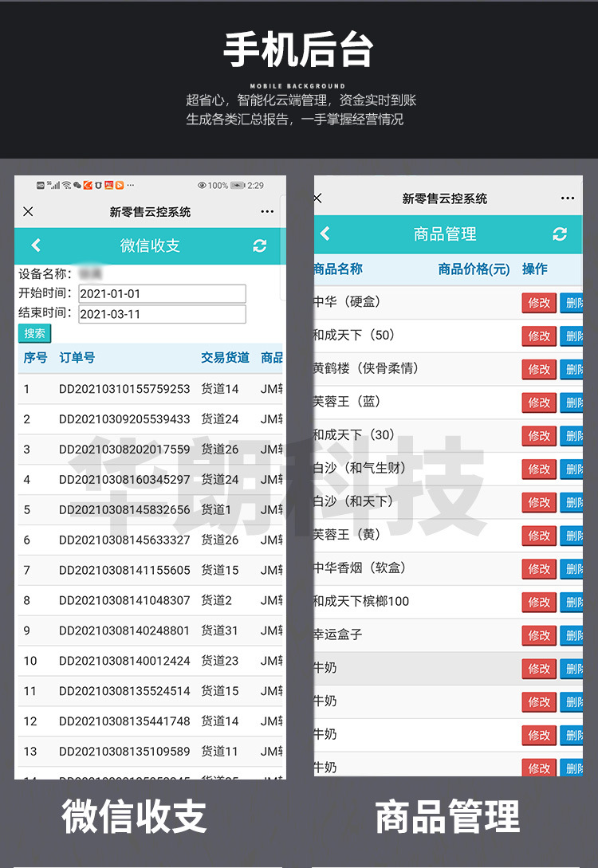Refresh the 商品管理 page
Viewport: 598px width, 868px height.
pyautogui.click(x=559, y=234)
